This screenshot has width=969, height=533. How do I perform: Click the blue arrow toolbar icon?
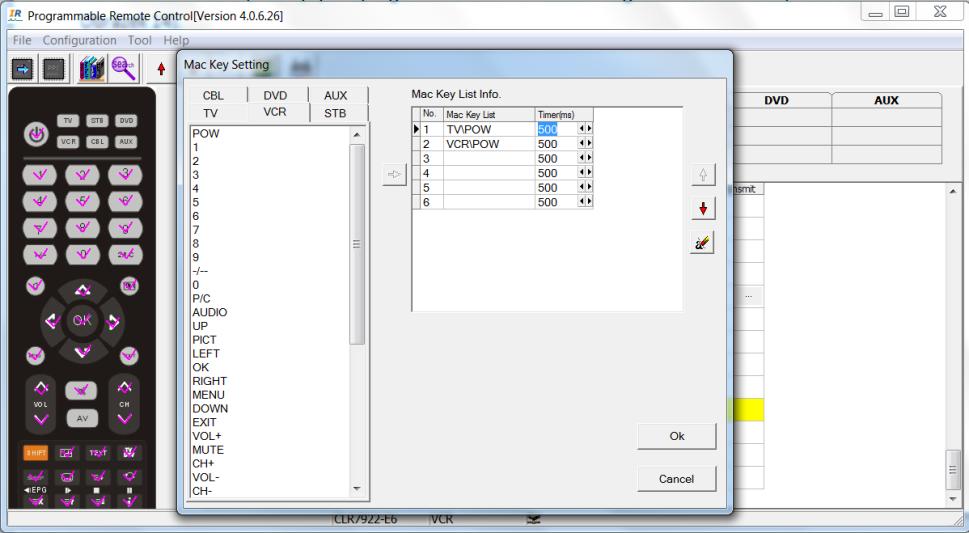(23, 69)
